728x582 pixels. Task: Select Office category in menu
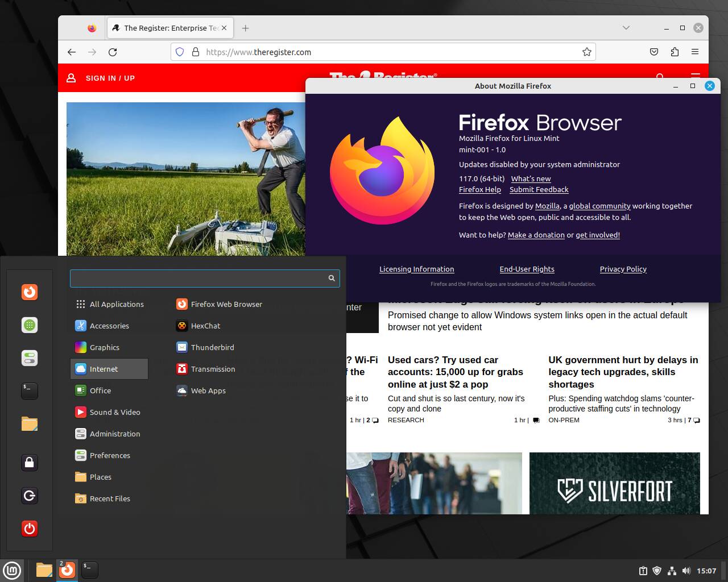[109, 390]
